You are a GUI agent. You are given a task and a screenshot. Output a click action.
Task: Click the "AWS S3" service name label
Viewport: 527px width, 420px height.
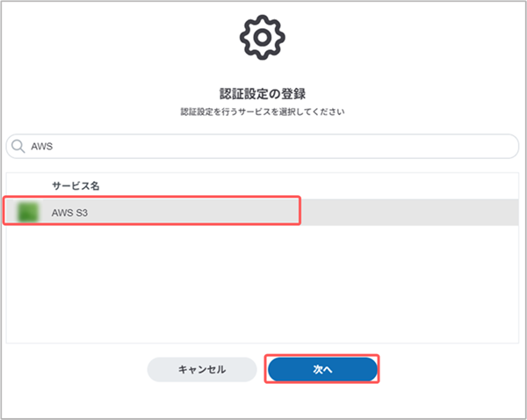[69, 211]
